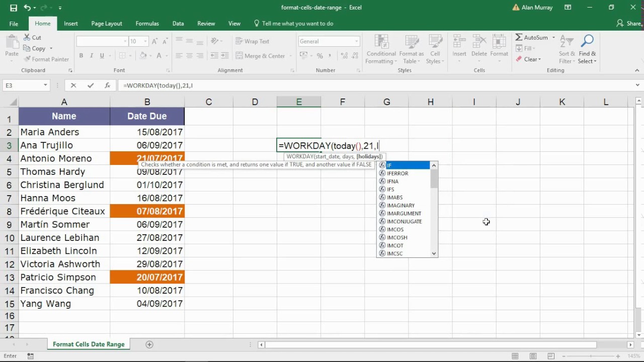The height and width of the screenshot is (362, 644).
Task: Open Format as Table gallery
Action: 412,49
